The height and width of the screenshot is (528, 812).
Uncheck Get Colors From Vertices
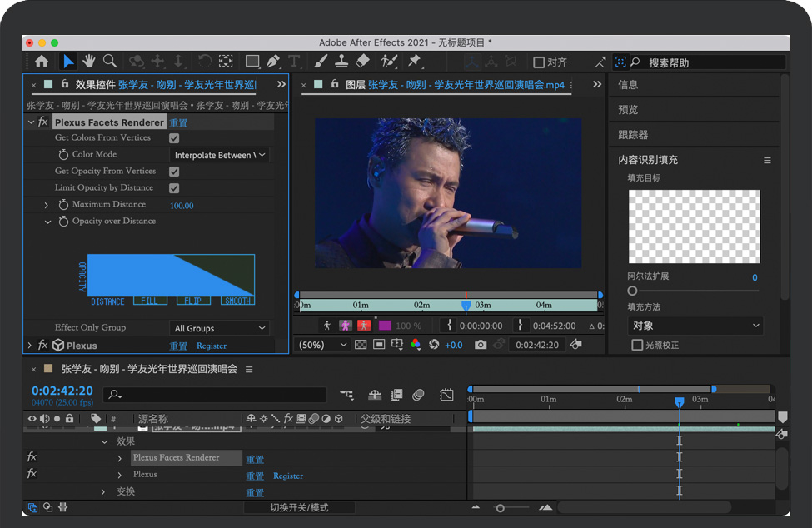click(174, 138)
